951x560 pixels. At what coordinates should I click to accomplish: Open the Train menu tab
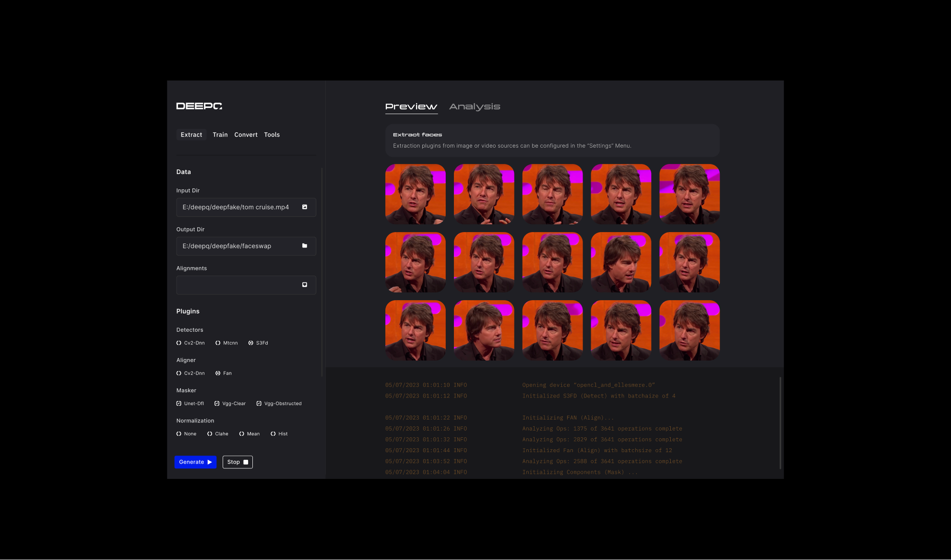(x=220, y=135)
